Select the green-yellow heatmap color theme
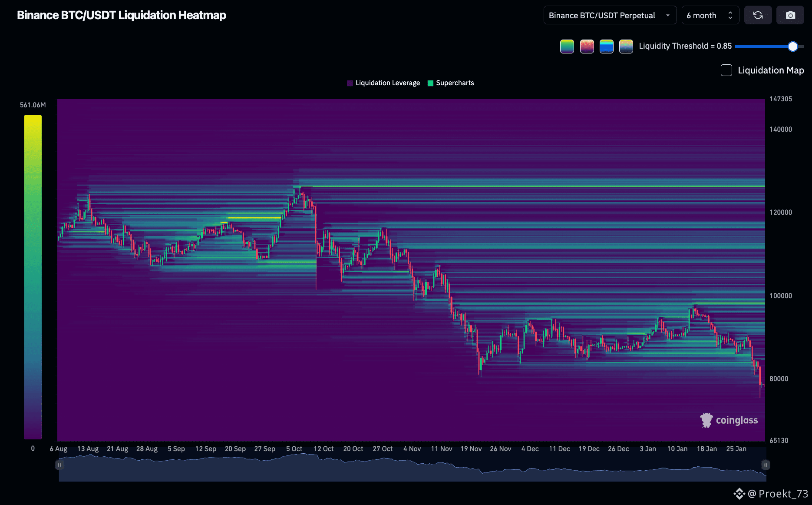Viewport: 812px width, 505px height. (567, 46)
